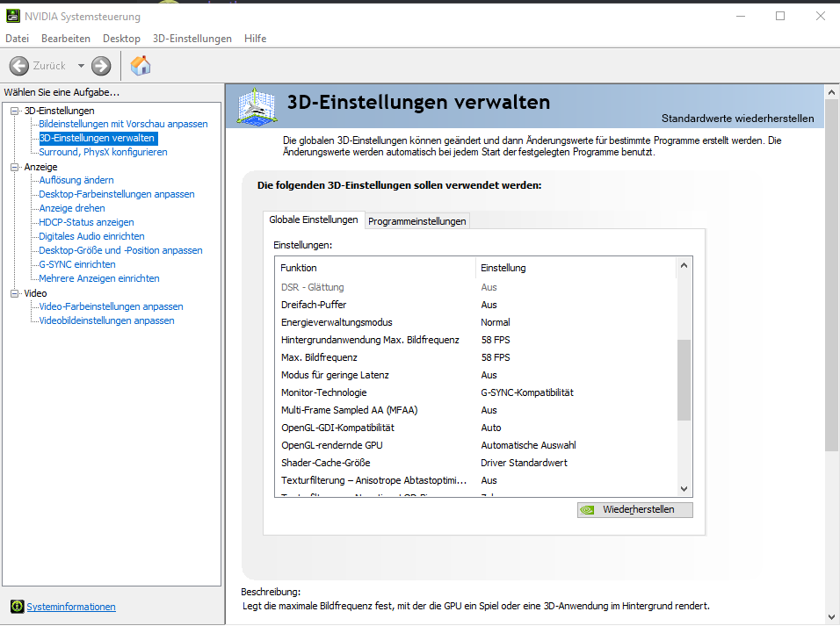Switch to the Programmeinstellungen tab
This screenshot has height=626, width=840.
point(416,221)
